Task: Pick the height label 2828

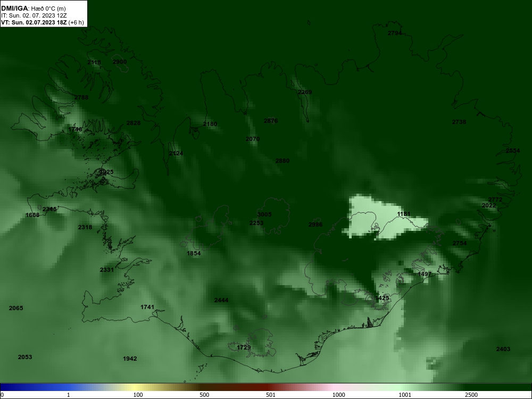Action: tap(134, 123)
